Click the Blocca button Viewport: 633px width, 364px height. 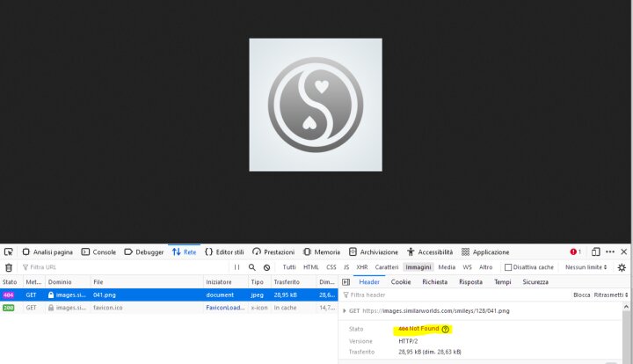(x=581, y=295)
